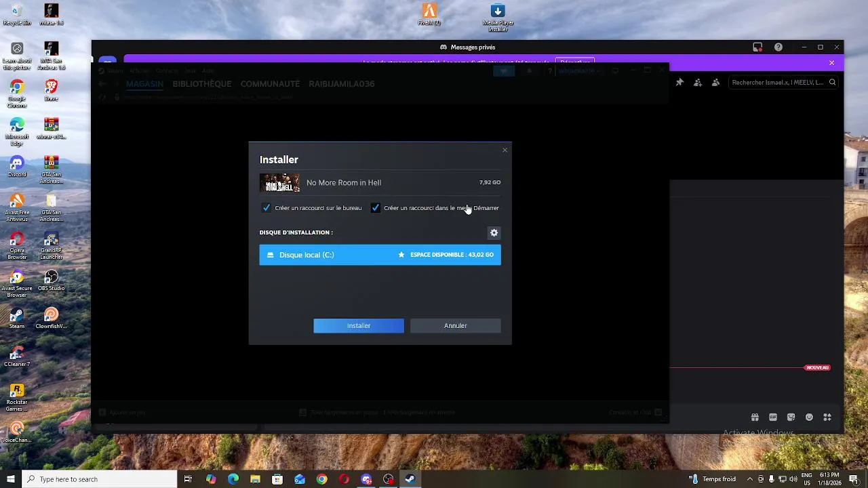Open installation settings gear in Installer dialog
868x488 pixels.
tap(494, 232)
